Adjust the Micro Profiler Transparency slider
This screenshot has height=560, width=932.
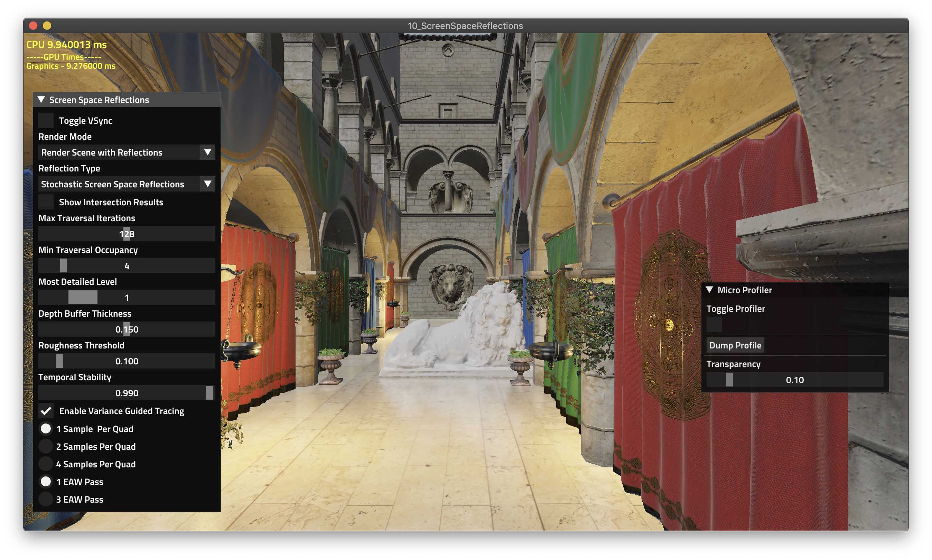point(727,380)
